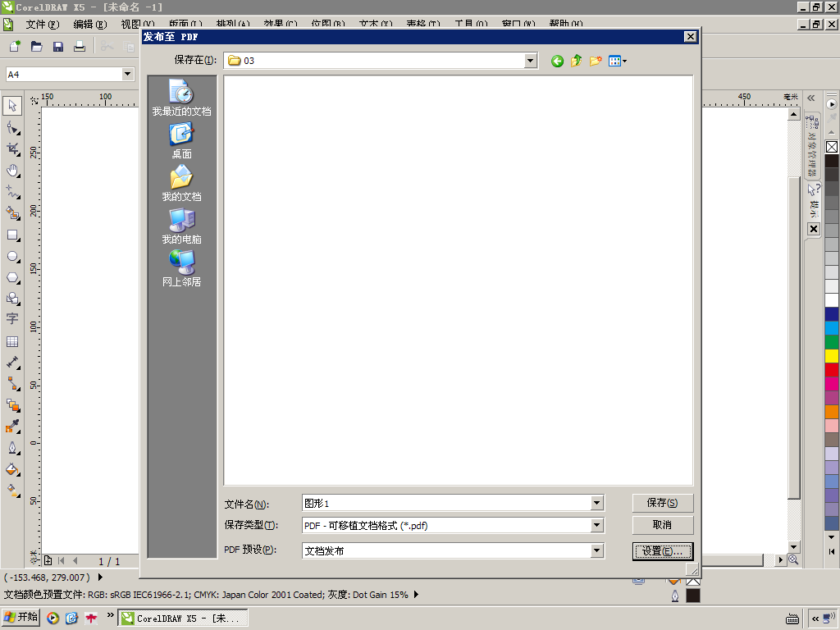Viewport: 840px width, 630px height.
Task: Select the Pan hand tool
Action: tap(12, 171)
